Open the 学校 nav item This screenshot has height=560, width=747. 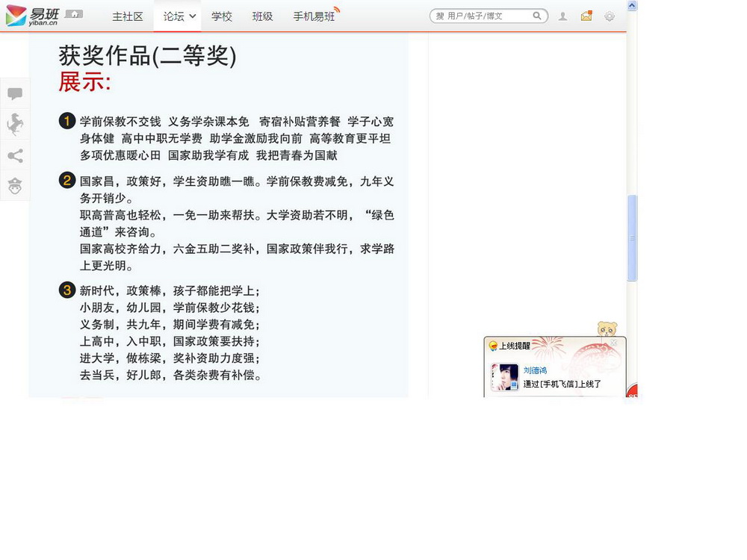click(221, 16)
